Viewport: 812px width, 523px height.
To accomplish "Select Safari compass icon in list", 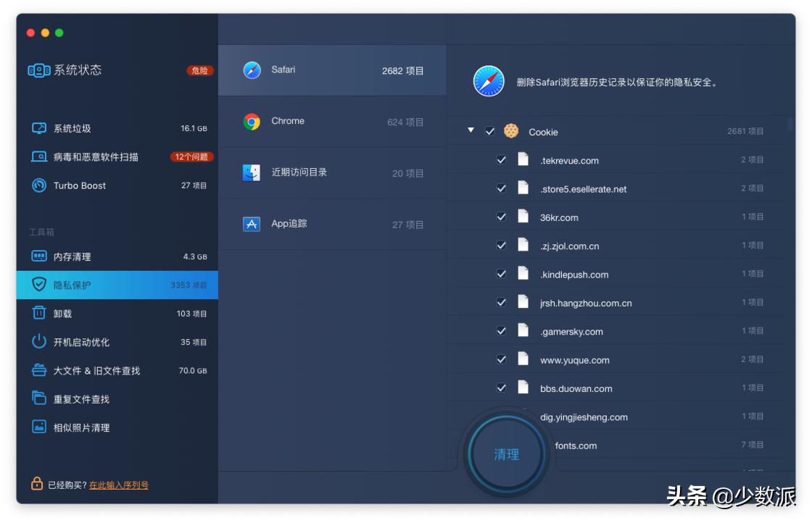I will pos(252,70).
